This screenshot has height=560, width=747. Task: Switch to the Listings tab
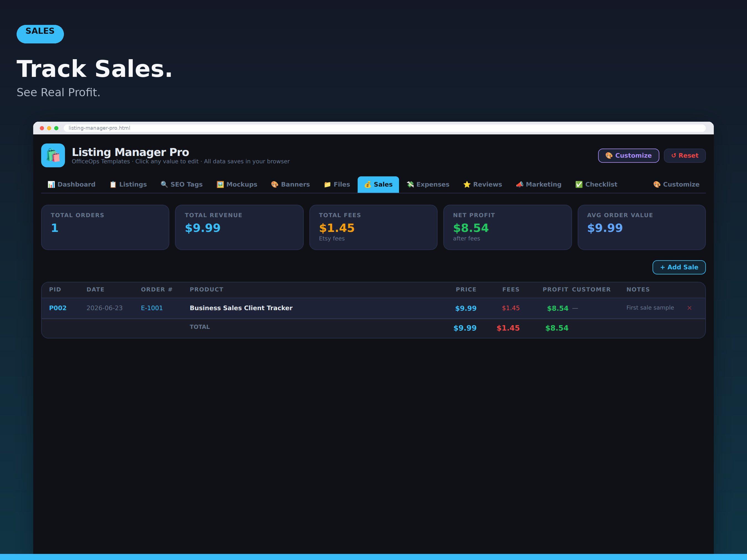click(x=128, y=184)
